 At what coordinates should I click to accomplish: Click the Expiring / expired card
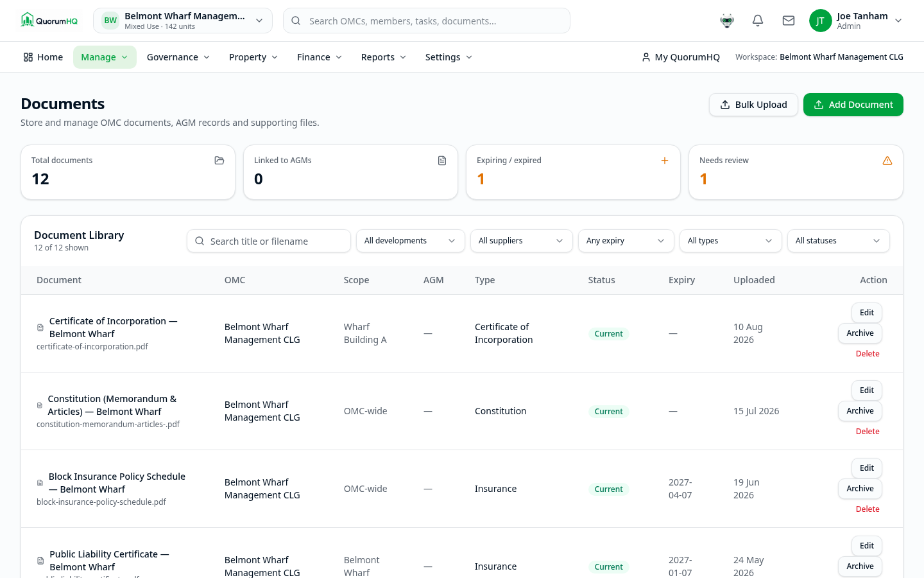(x=573, y=172)
